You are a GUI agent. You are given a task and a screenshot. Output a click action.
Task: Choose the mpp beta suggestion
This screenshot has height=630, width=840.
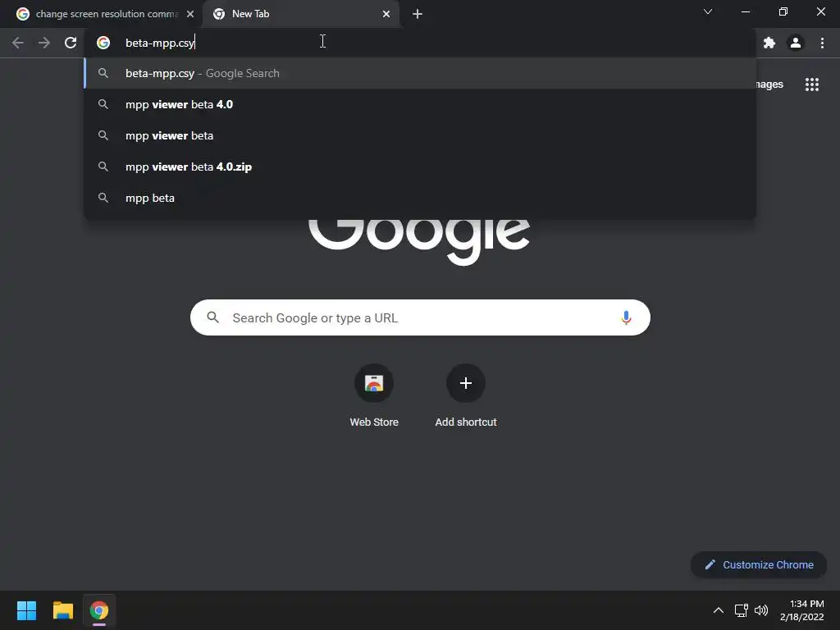420,198
